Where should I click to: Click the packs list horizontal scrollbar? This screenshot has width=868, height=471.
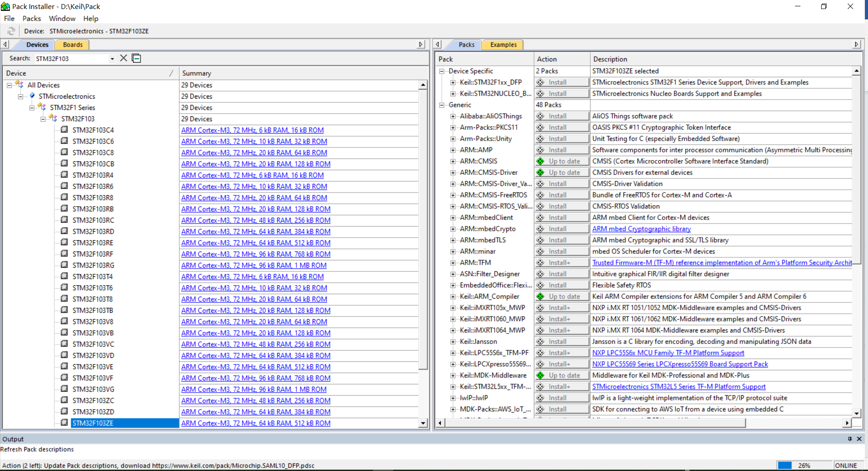point(595,423)
